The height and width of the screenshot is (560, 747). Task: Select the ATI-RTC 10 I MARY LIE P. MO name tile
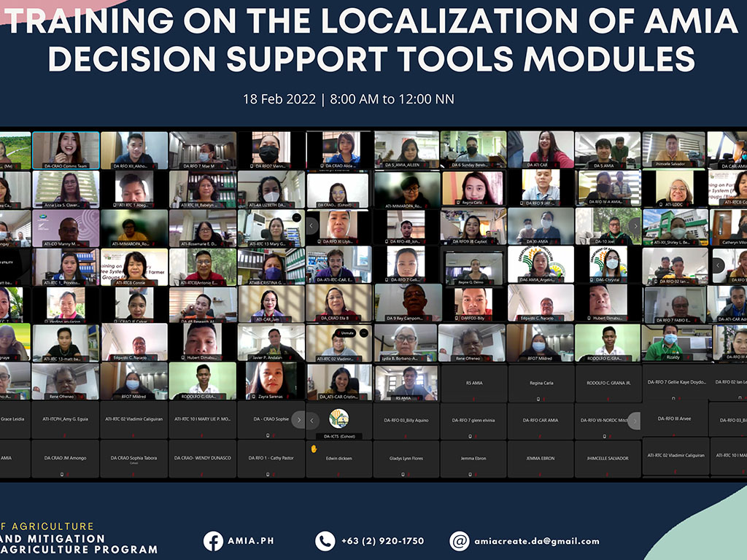point(203,419)
